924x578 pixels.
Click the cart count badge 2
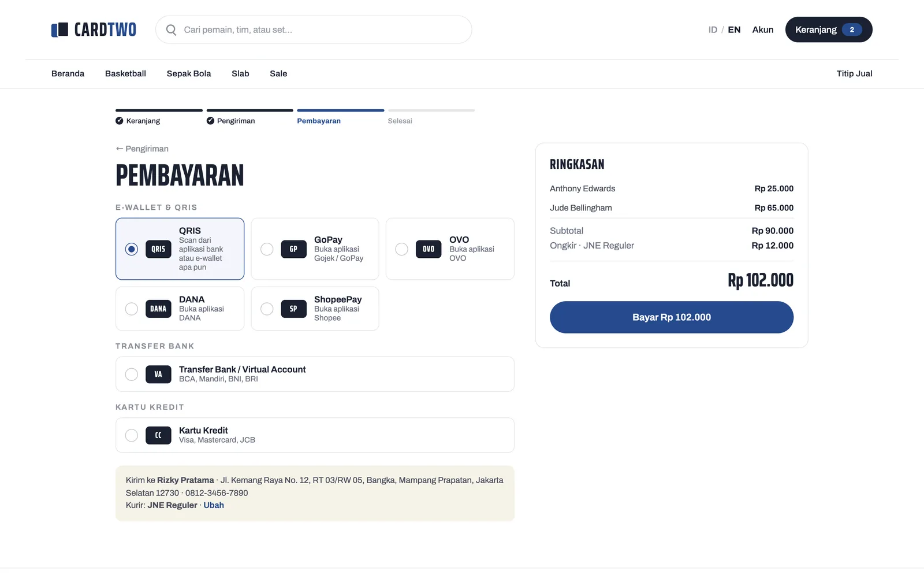(852, 29)
